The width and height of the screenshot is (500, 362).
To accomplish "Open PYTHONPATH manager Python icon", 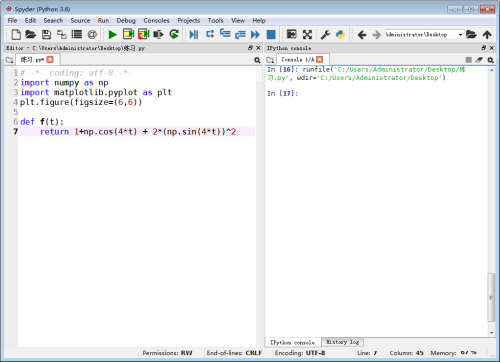I will tap(340, 34).
